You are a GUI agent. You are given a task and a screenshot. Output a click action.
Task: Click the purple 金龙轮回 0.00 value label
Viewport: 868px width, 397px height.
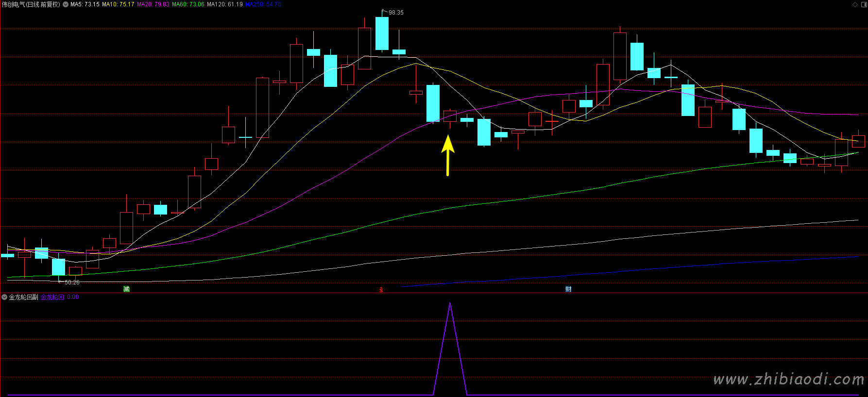pyautogui.click(x=59, y=297)
